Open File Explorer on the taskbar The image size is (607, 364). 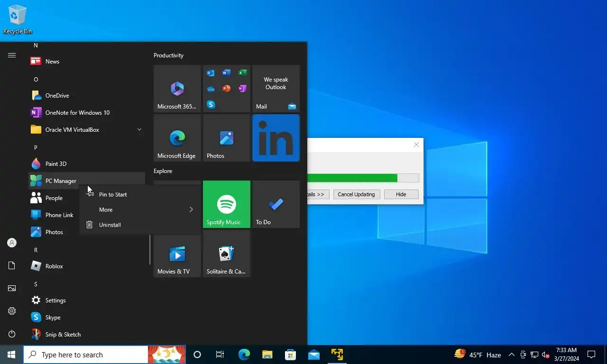[267, 355]
